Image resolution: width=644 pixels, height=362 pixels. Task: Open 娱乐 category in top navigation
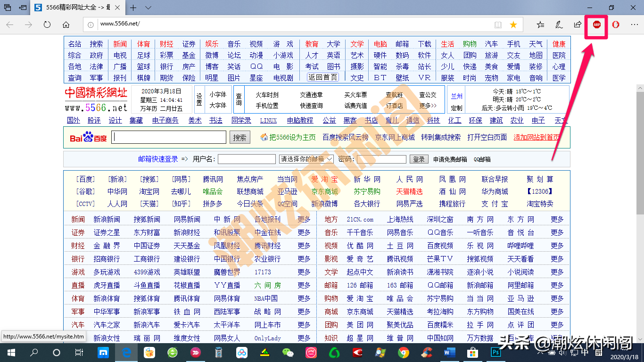point(212,44)
